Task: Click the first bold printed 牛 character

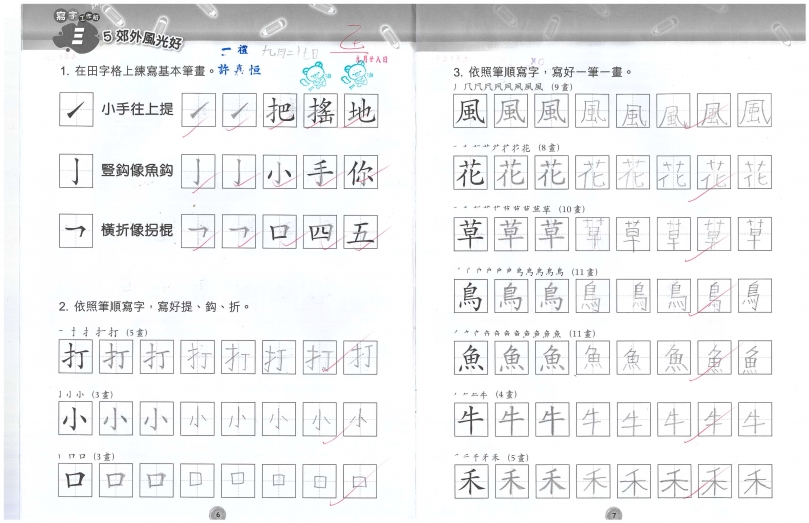Action: tap(470, 418)
